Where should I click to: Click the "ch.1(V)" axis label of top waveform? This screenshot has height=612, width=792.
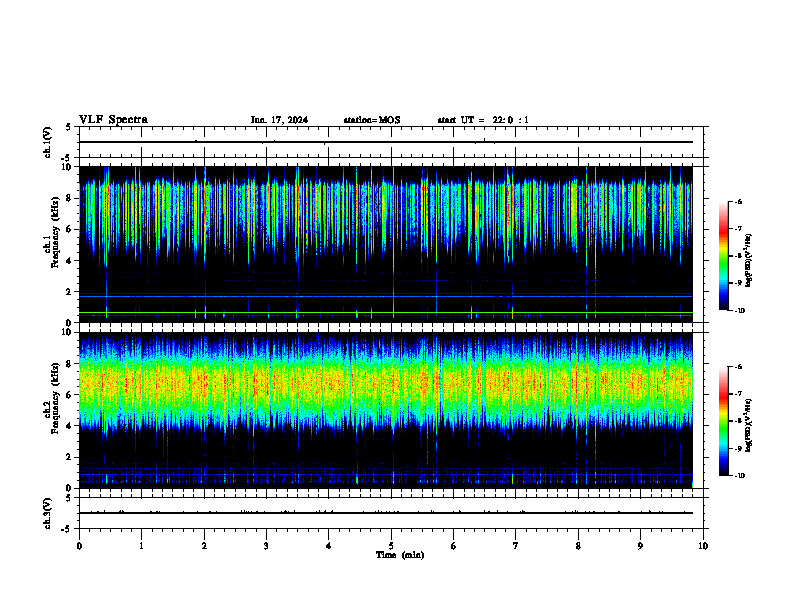click(x=48, y=142)
